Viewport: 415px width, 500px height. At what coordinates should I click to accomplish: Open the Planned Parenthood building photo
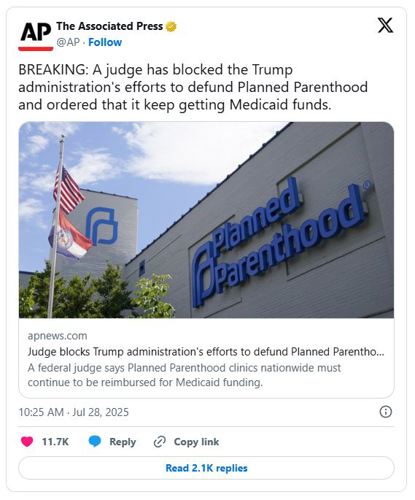coord(206,220)
